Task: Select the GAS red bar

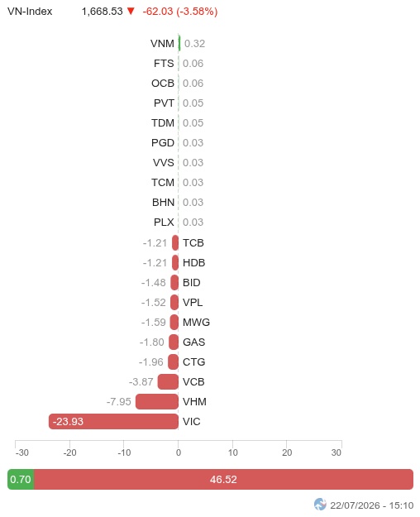Action: point(174,342)
